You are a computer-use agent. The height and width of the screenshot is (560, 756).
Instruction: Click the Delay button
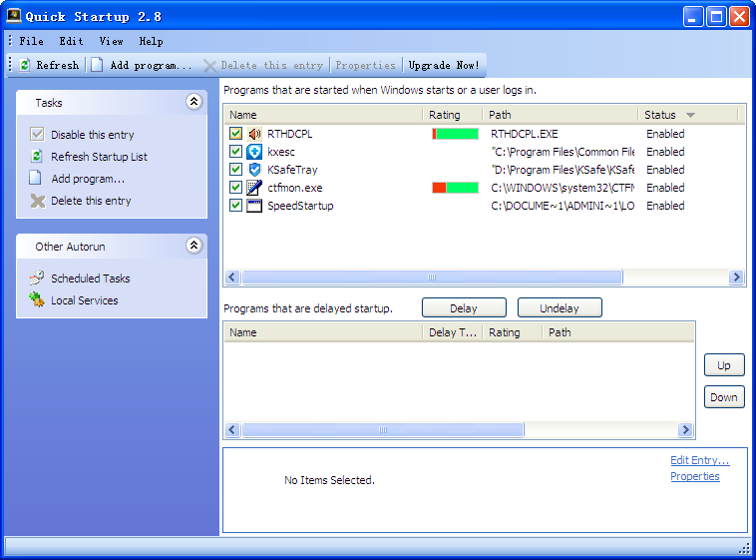pos(464,308)
